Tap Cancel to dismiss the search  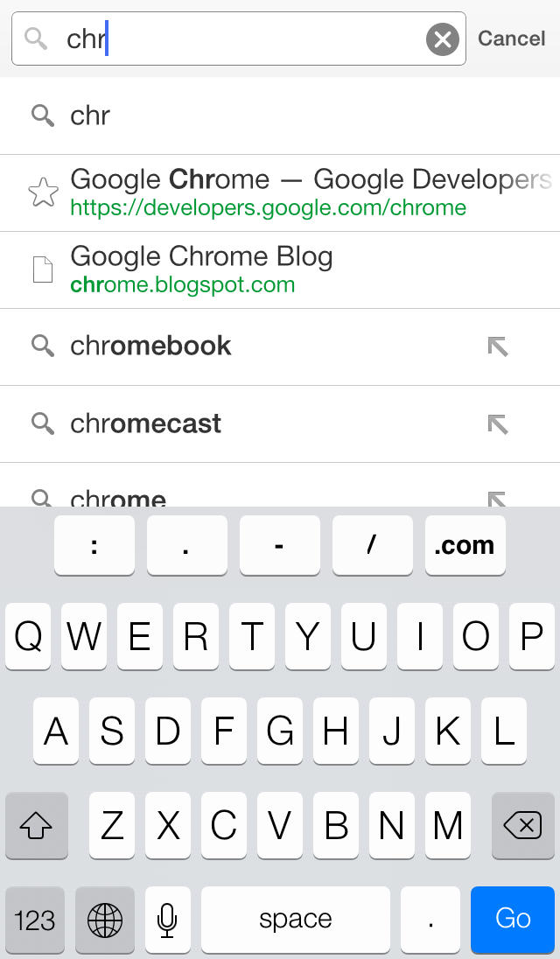[x=512, y=39]
